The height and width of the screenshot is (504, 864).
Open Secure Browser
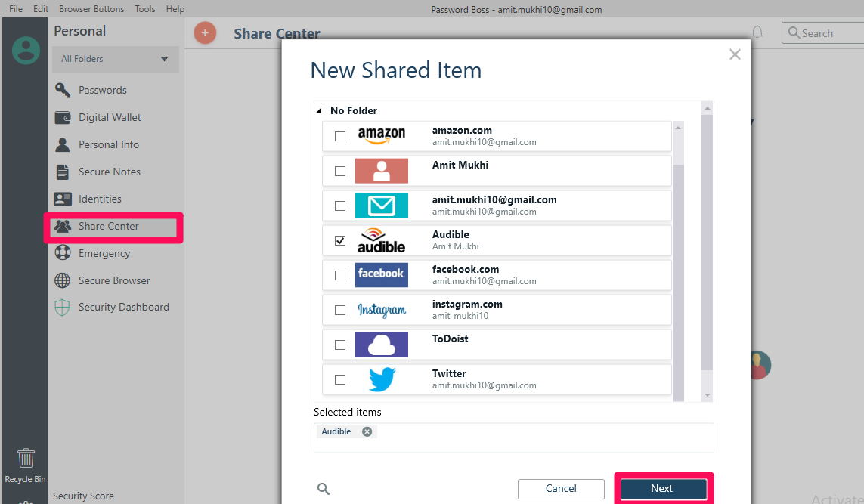point(115,280)
